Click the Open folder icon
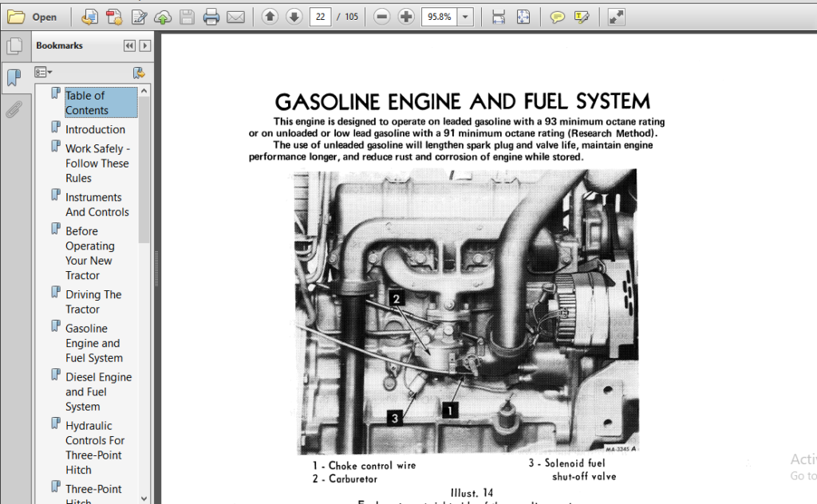817x504 pixels. [x=16, y=18]
